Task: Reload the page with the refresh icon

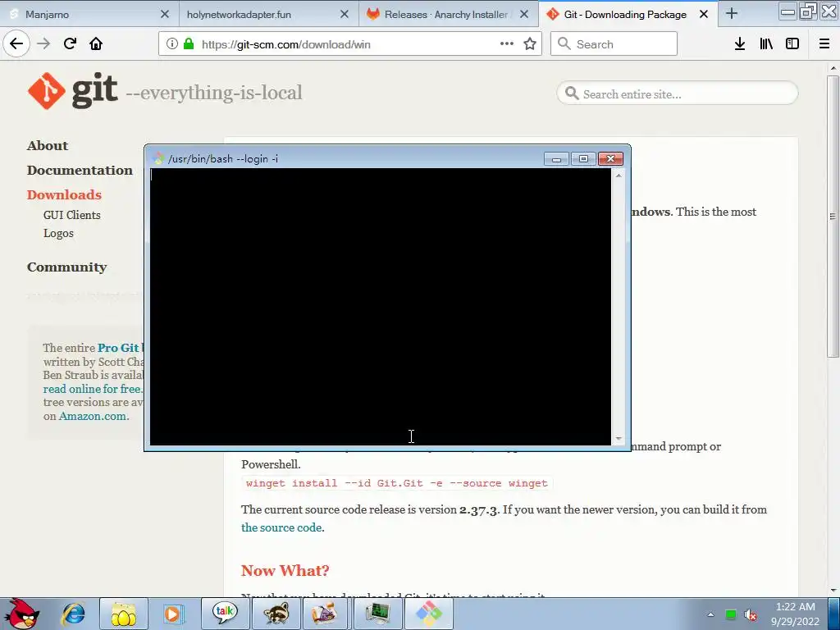Action: (x=70, y=44)
